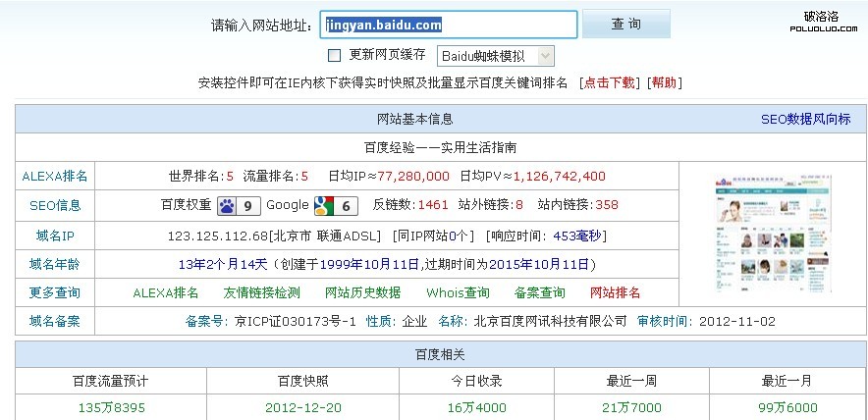Click the daily PV value 1,126,742,400
This screenshot has width=868, height=420.
tap(559, 177)
